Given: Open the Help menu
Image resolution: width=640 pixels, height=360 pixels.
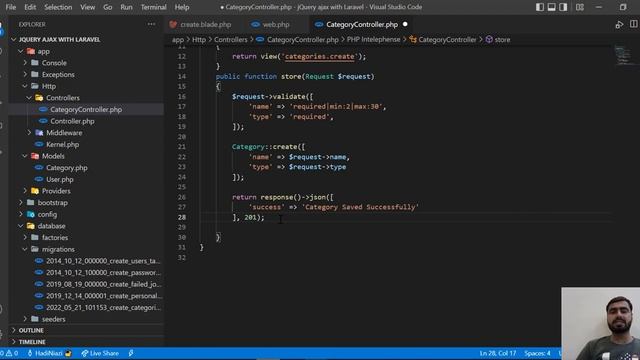Looking at the screenshot, I should (x=182, y=7).
